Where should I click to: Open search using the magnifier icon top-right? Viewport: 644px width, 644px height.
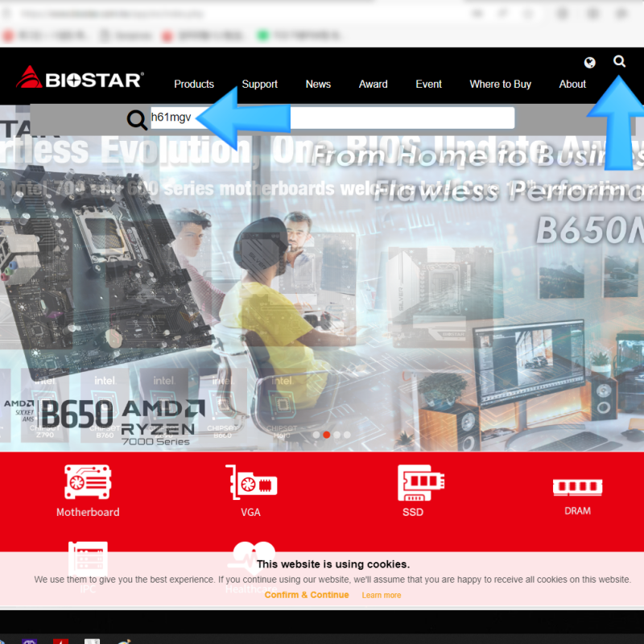tap(619, 61)
